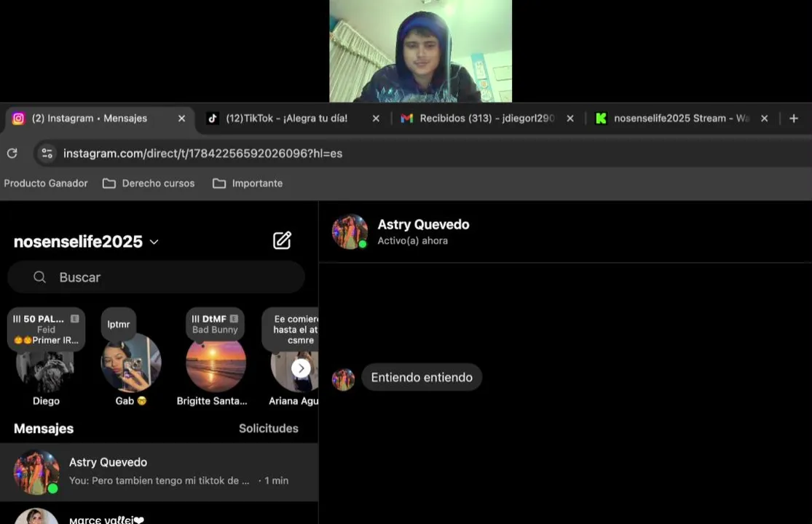812x524 pixels.
Task: Close the TikTok tab
Action: (x=376, y=119)
